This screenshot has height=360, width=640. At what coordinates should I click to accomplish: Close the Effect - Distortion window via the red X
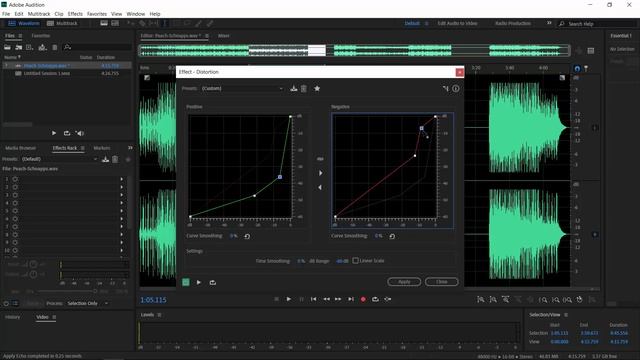460,72
